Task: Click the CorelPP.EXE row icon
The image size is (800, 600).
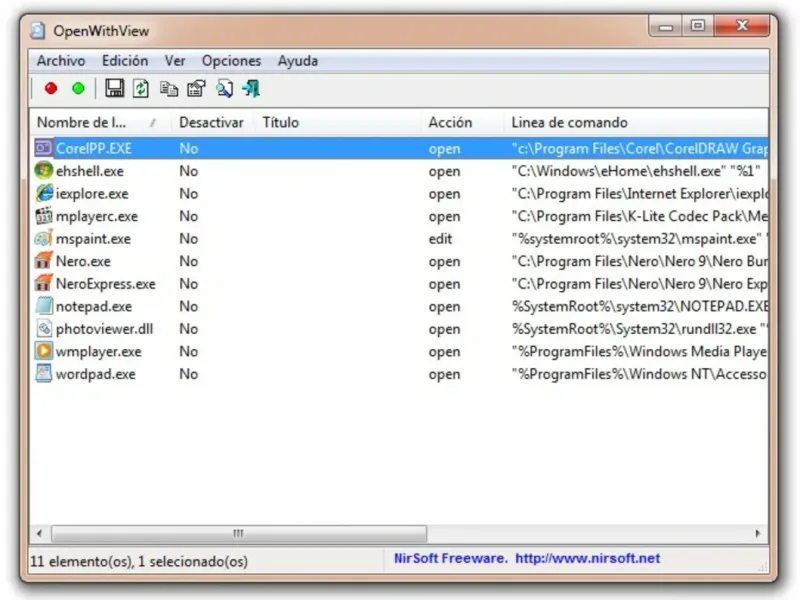Action: tap(43, 148)
